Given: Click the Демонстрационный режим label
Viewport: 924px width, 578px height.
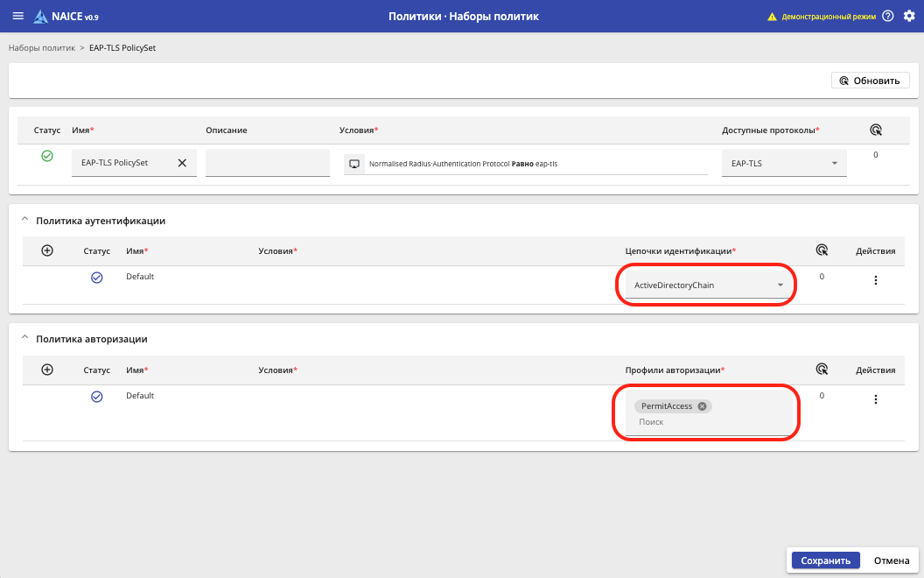Looking at the screenshot, I should tap(829, 17).
